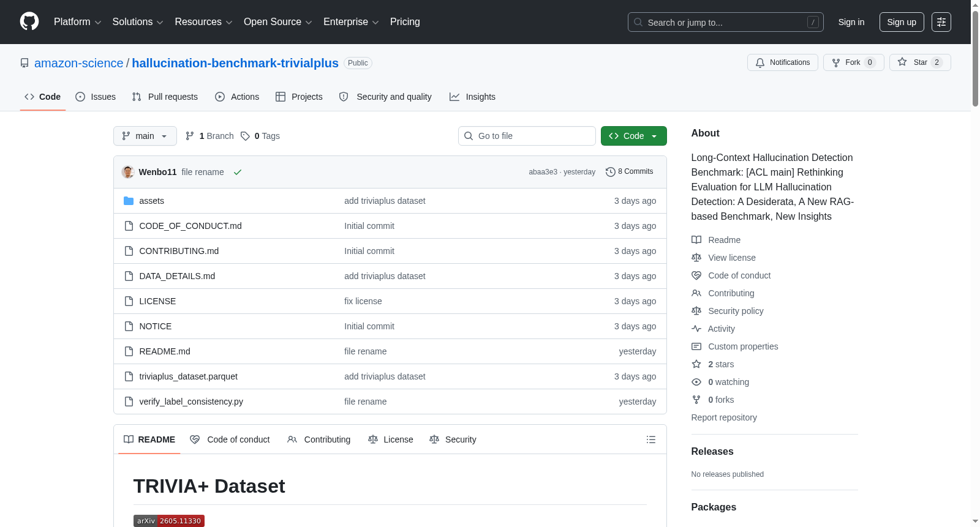Screen dimensions: 980x527
Task: Open the main branch selector dropdown
Action: (x=145, y=136)
